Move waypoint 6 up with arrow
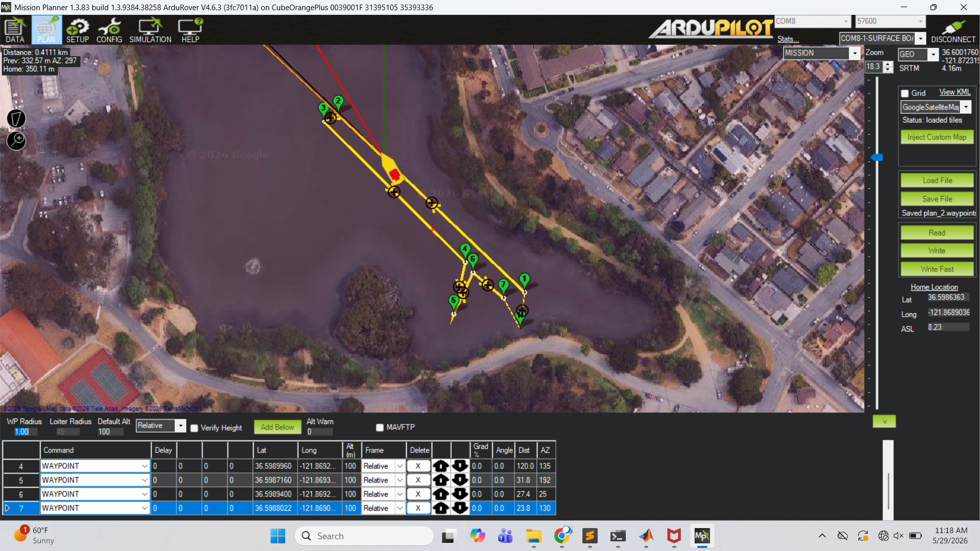 click(441, 494)
